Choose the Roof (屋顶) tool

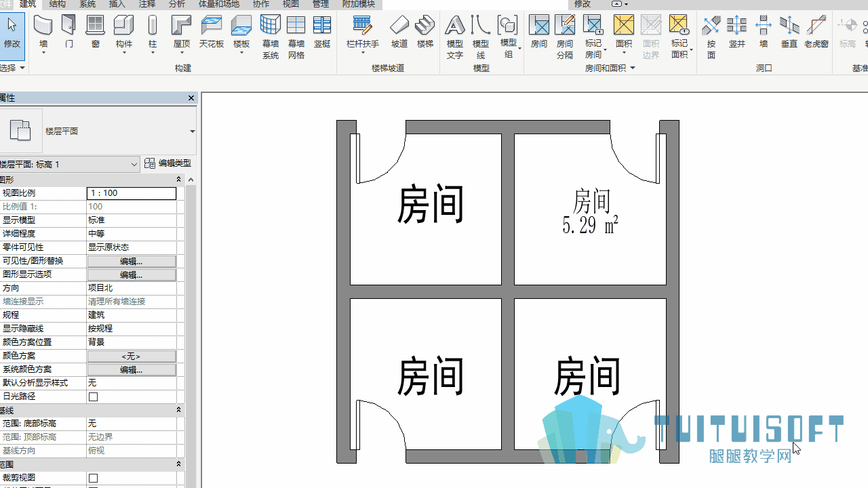182,34
